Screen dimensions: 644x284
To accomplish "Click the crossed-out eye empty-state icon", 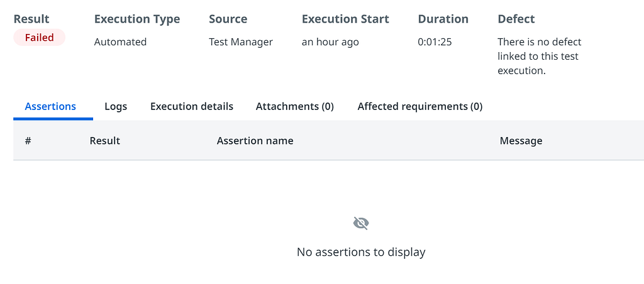I will click(361, 223).
